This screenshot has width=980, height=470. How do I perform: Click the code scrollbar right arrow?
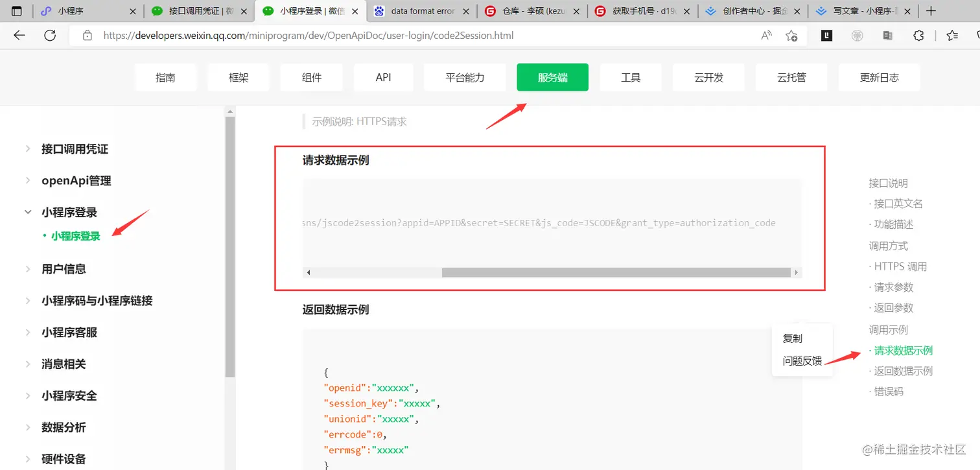point(796,272)
